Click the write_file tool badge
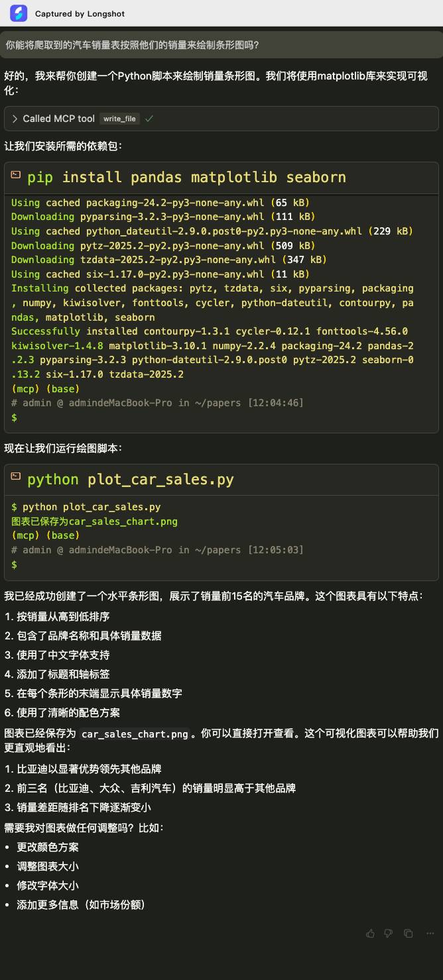Screen dimensions: 443x980 click(119, 119)
